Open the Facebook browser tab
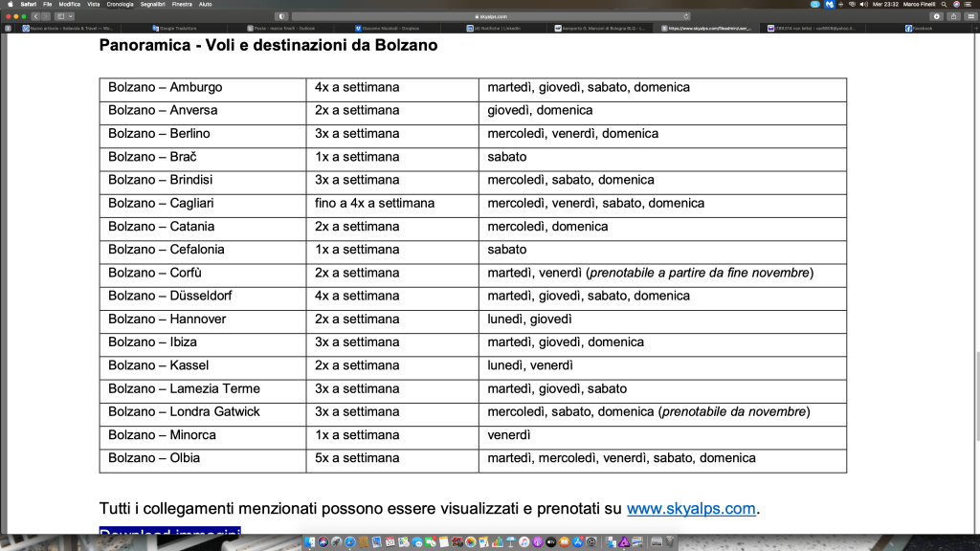 (x=922, y=29)
